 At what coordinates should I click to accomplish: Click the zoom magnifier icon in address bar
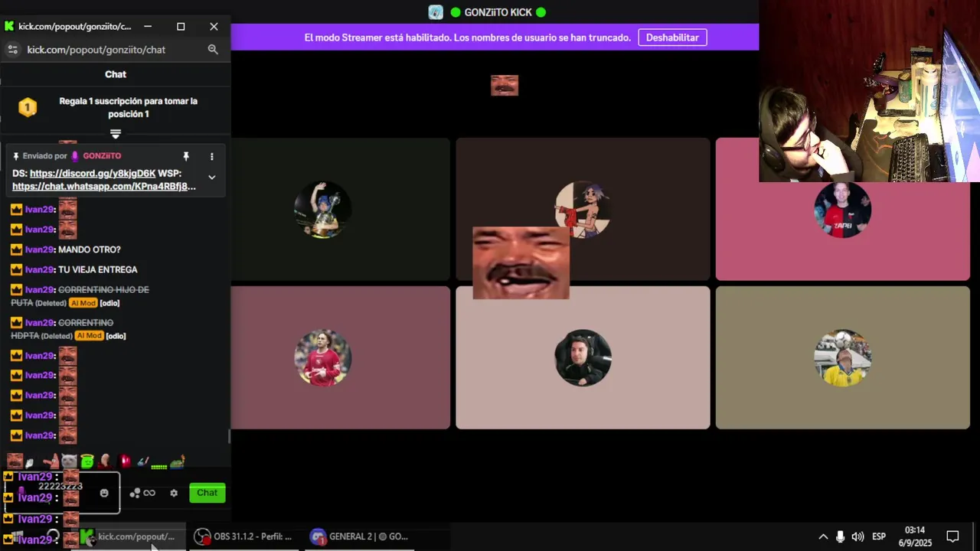[213, 50]
